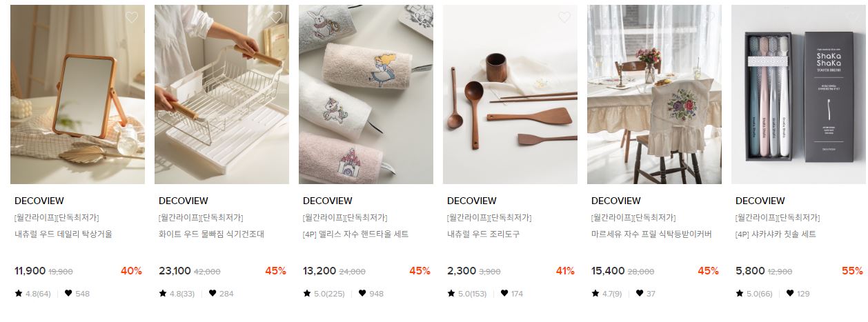Click heart icon beside 948 likes
This screenshot has height=322, width=868.
[x=362, y=293]
